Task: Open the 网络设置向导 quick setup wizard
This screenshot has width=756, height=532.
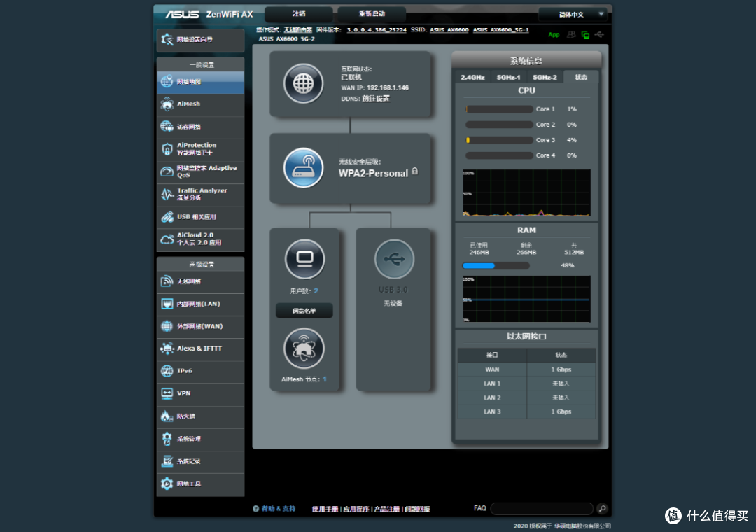Action: click(x=200, y=40)
